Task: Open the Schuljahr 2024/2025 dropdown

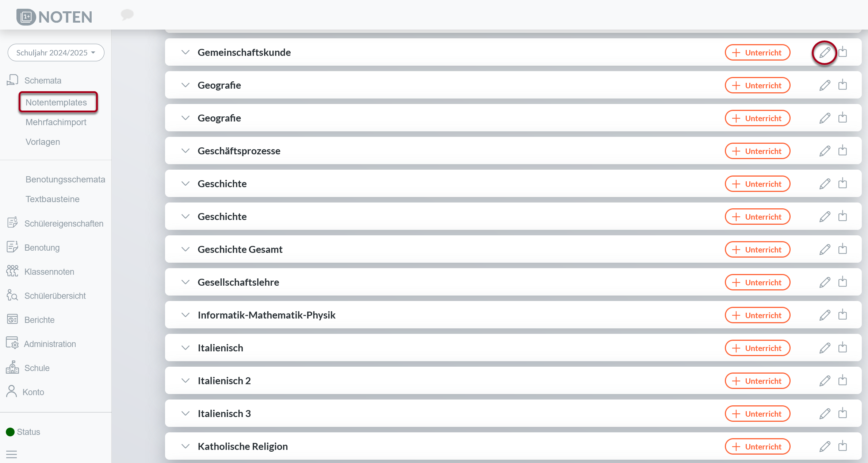Action: point(56,53)
